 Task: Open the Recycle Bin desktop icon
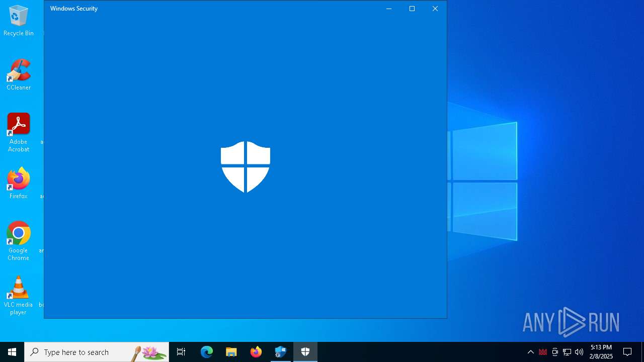[19, 21]
